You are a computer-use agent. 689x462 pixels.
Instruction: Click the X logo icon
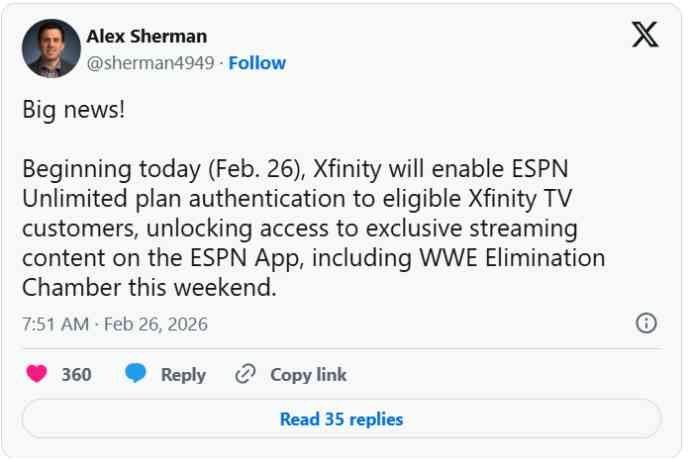coord(645,35)
